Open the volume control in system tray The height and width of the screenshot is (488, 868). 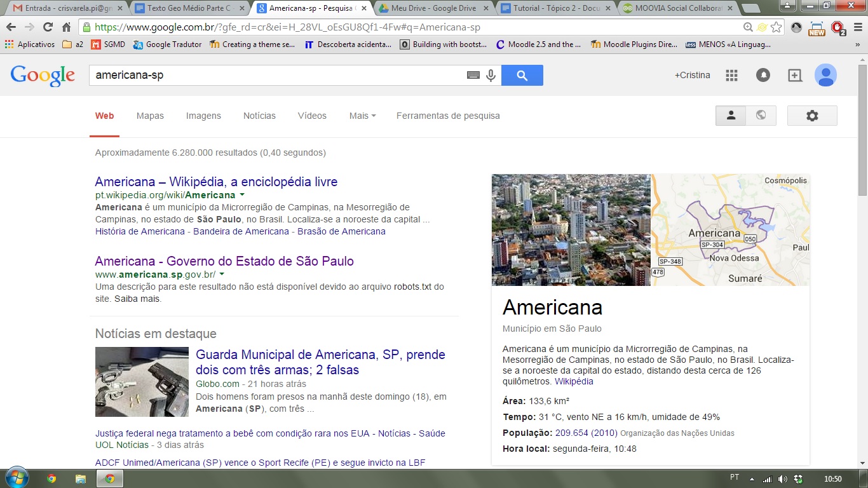click(783, 478)
